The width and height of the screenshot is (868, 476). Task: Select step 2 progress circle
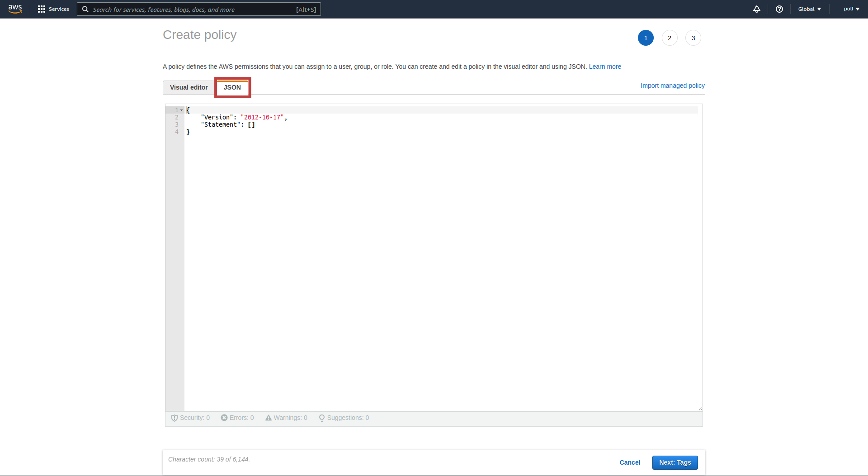click(669, 38)
